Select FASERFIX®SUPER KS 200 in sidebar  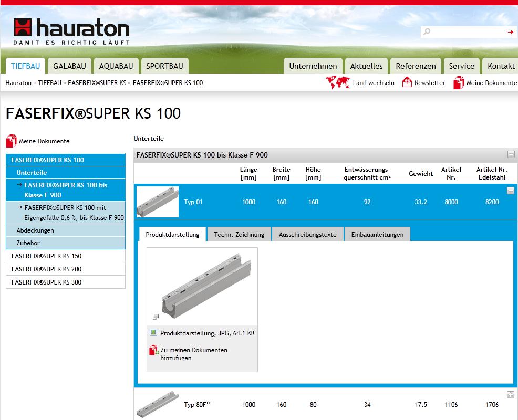(66, 269)
